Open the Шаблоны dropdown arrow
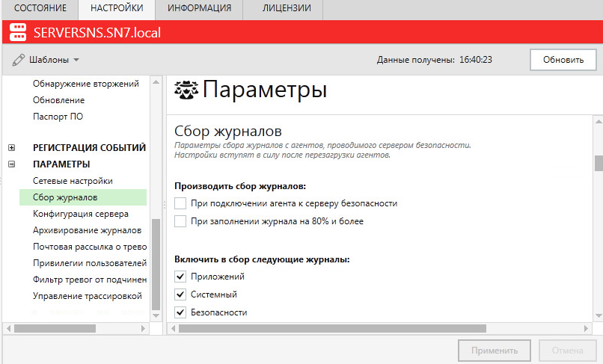This screenshot has height=364, width=603. tap(76, 60)
